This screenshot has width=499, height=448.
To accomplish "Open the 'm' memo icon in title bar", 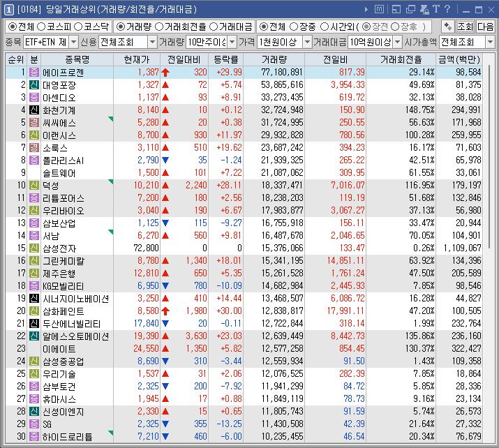I will click(379, 9).
